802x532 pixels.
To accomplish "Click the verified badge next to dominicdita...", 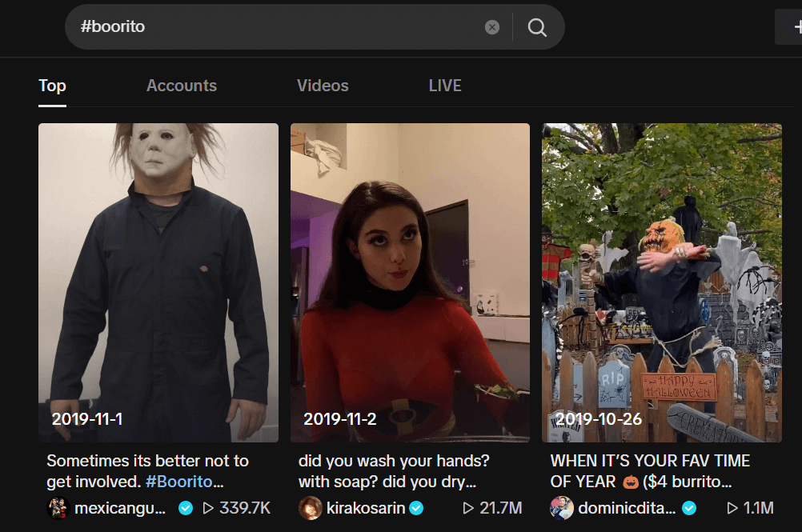I will tap(689, 508).
